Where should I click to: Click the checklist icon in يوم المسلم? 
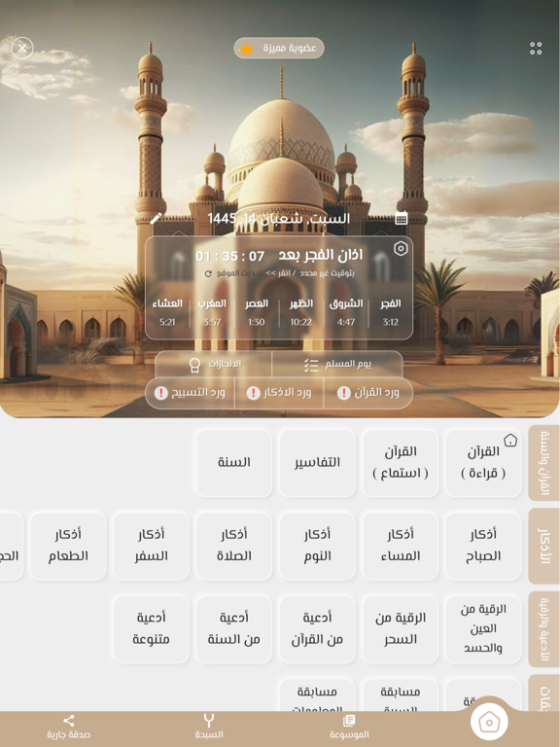point(311,365)
